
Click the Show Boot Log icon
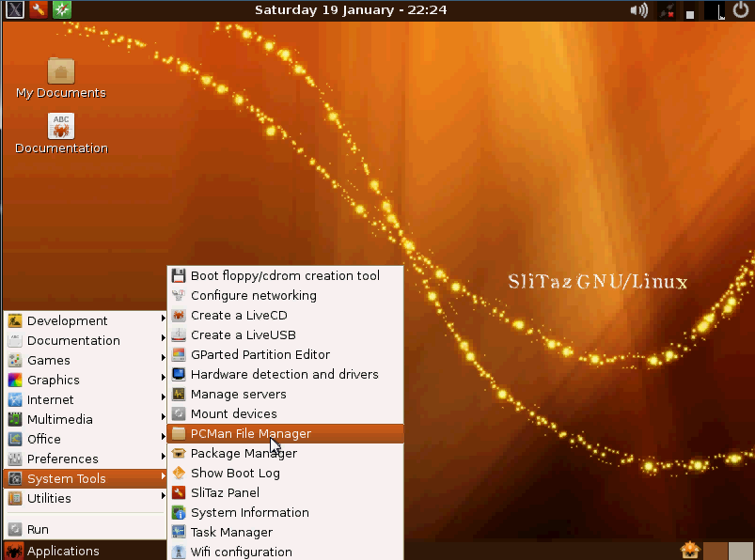[179, 473]
